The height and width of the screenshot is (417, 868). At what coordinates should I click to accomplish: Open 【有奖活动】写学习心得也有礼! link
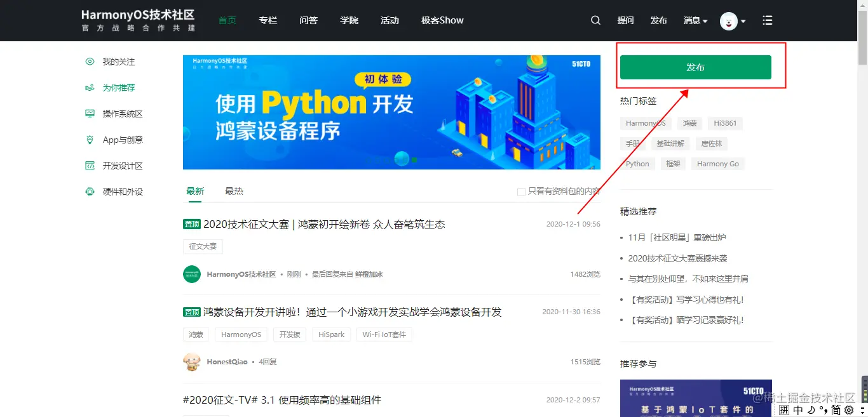coord(686,300)
